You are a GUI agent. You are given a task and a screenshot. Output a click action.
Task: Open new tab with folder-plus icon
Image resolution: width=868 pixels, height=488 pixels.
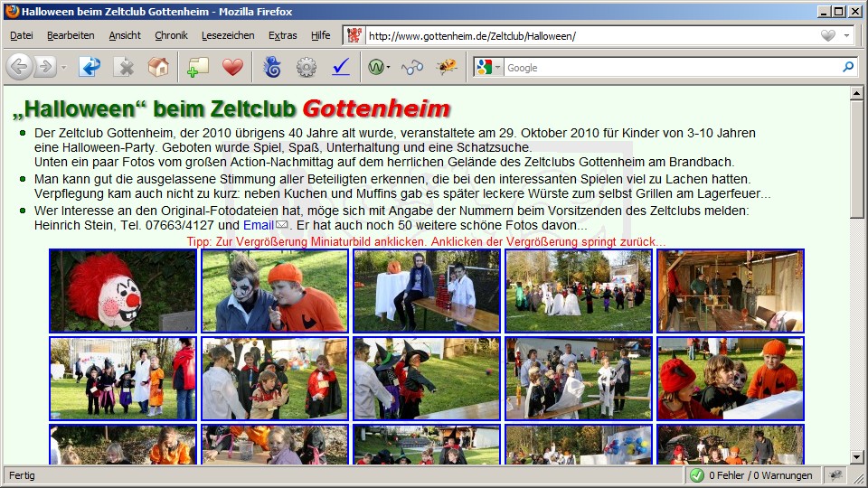pyautogui.click(x=198, y=67)
